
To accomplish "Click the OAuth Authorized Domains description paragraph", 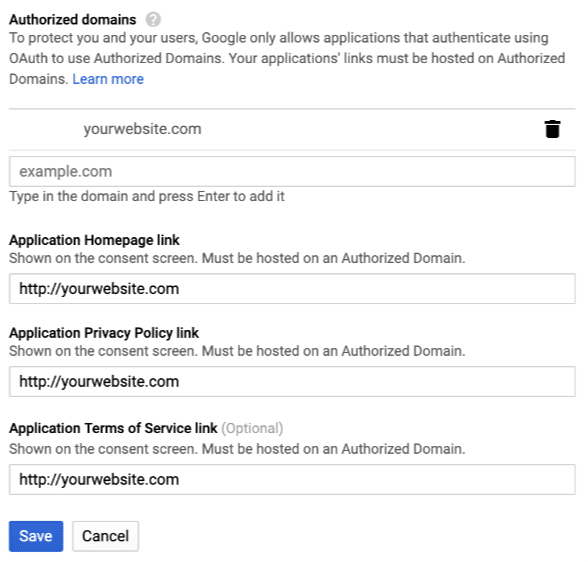I will (287, 58).
